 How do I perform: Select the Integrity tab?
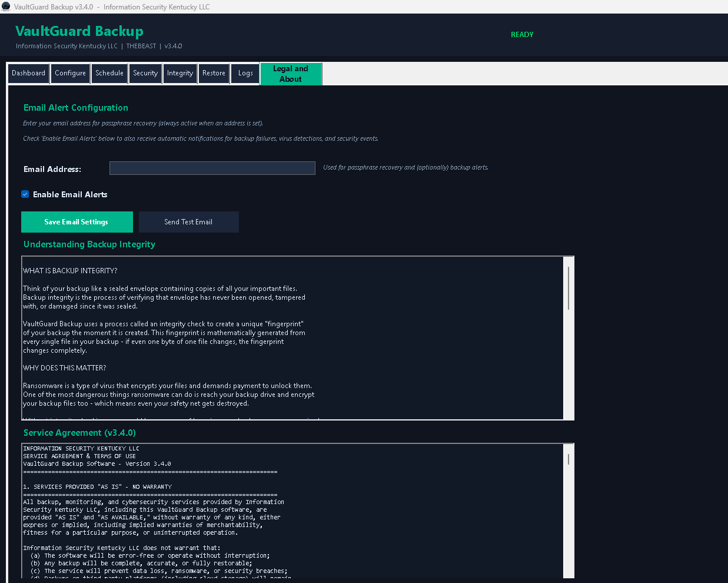[x=180, y=74]
